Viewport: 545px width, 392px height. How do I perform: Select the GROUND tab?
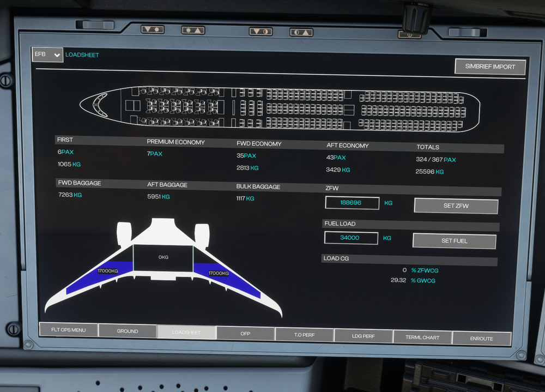(128, 331)
